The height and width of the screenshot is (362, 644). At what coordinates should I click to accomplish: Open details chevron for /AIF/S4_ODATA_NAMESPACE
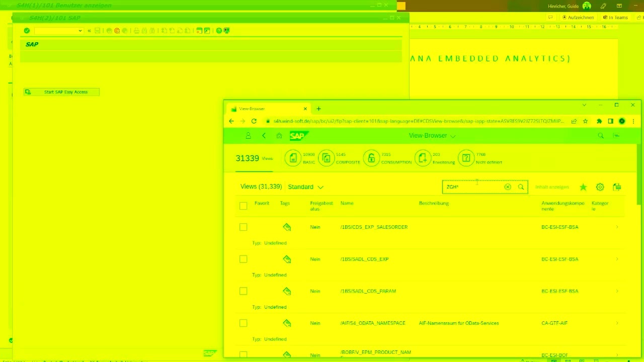click(x=617, y=323)
